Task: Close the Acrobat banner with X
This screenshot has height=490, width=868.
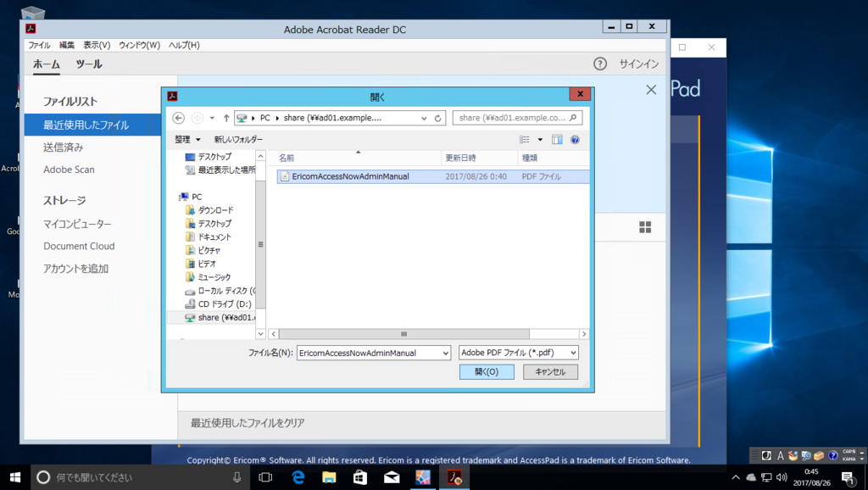Action: pos(651,90)
